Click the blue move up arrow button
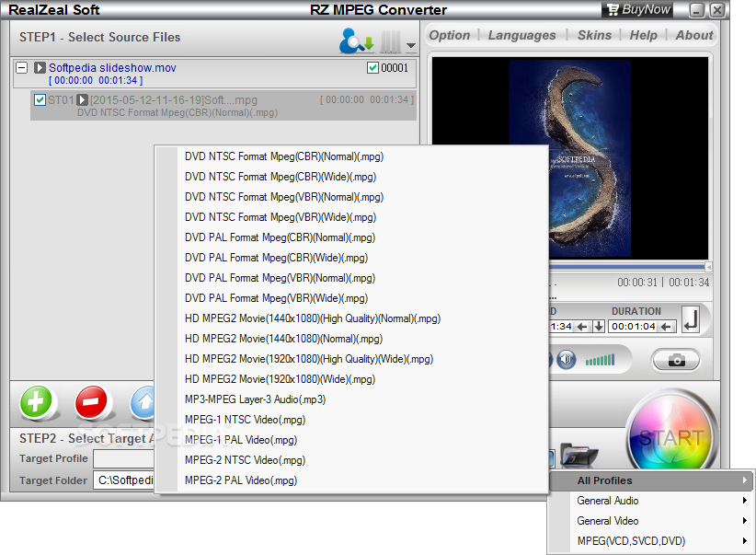The image size is (756, 555). [x=143, y=402]
